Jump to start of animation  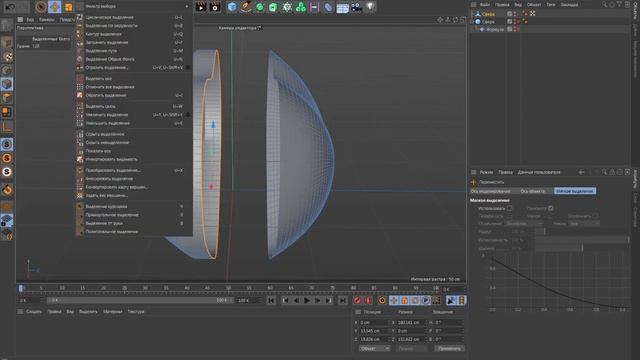tap(271, 300)
